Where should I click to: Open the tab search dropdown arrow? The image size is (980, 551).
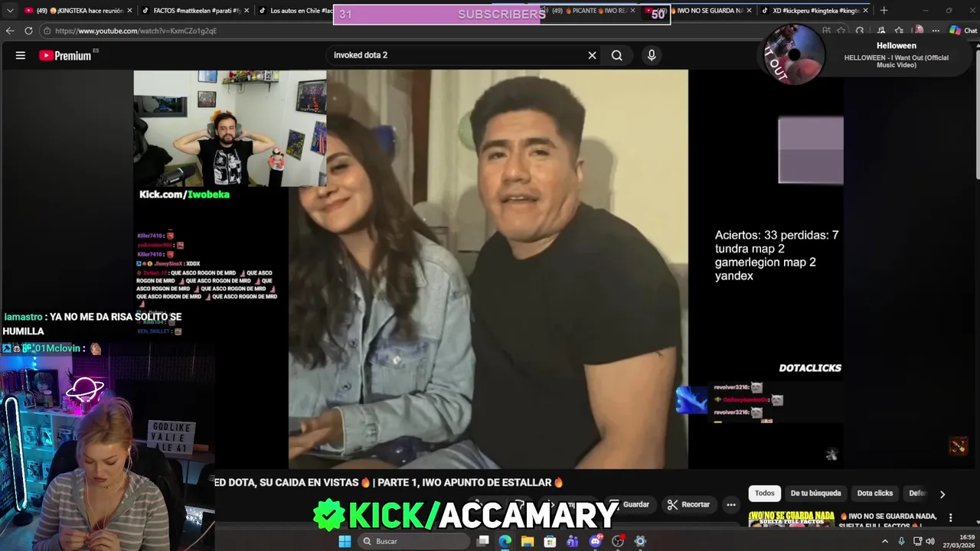[x=9, y=11]
